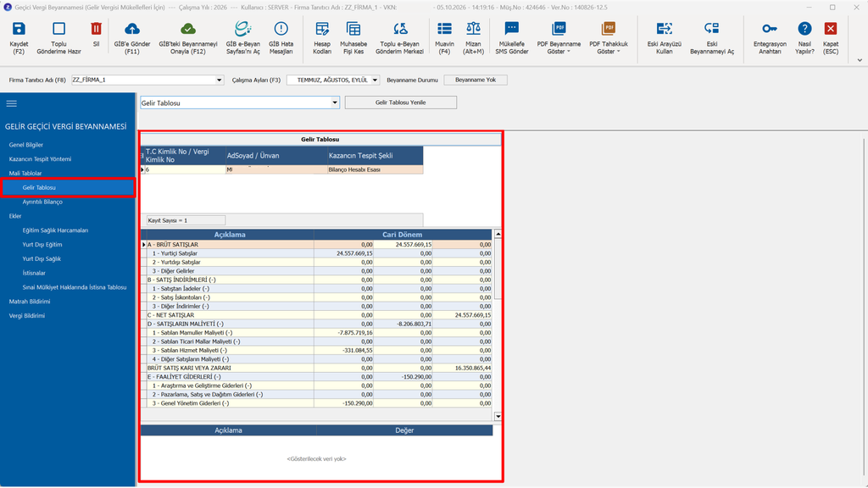Click the Sil trash icon

coord(96,29)
